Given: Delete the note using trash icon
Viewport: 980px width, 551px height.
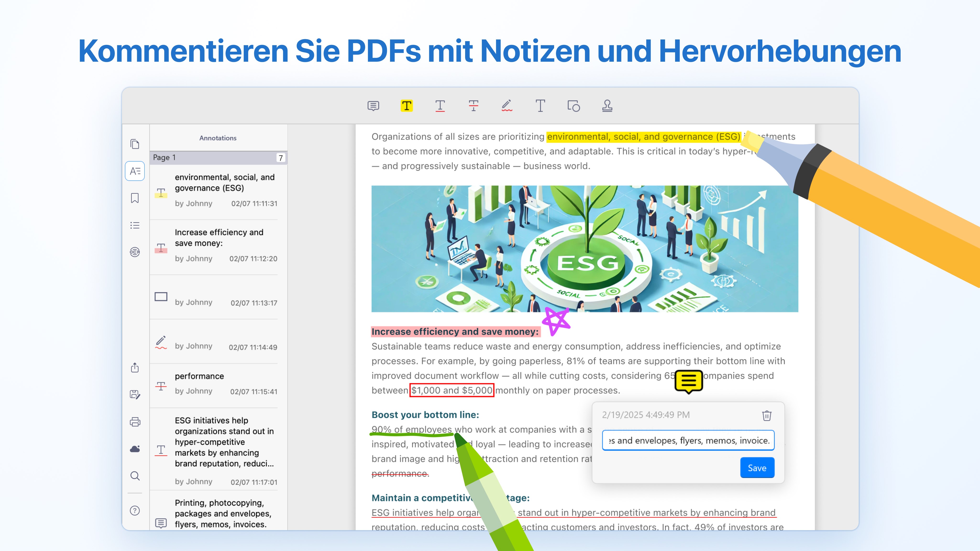Looking at the screenshot, I should [767, 416].
